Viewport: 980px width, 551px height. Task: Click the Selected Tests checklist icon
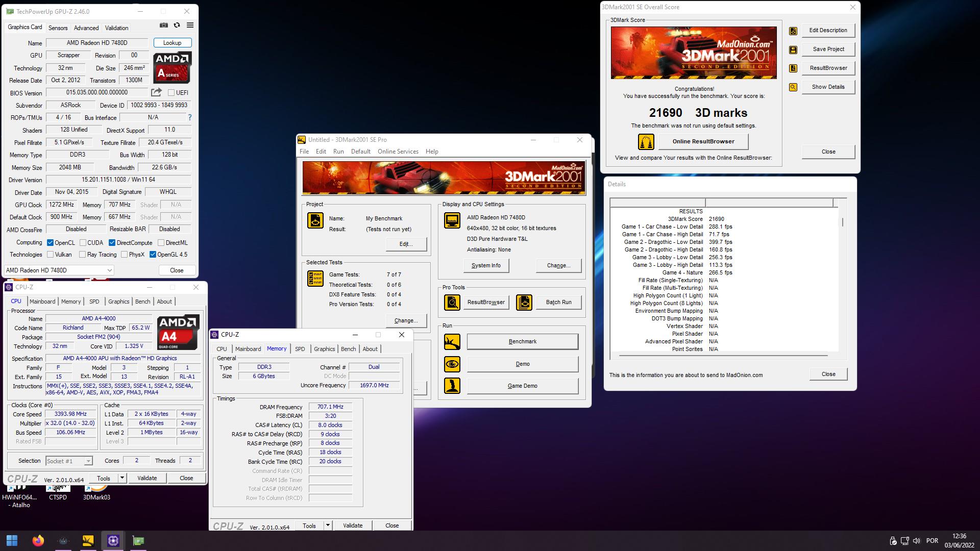315,279
